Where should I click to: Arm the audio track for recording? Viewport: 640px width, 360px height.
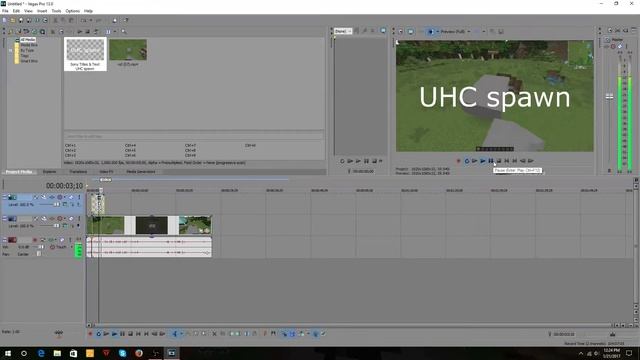click(35, 240)
